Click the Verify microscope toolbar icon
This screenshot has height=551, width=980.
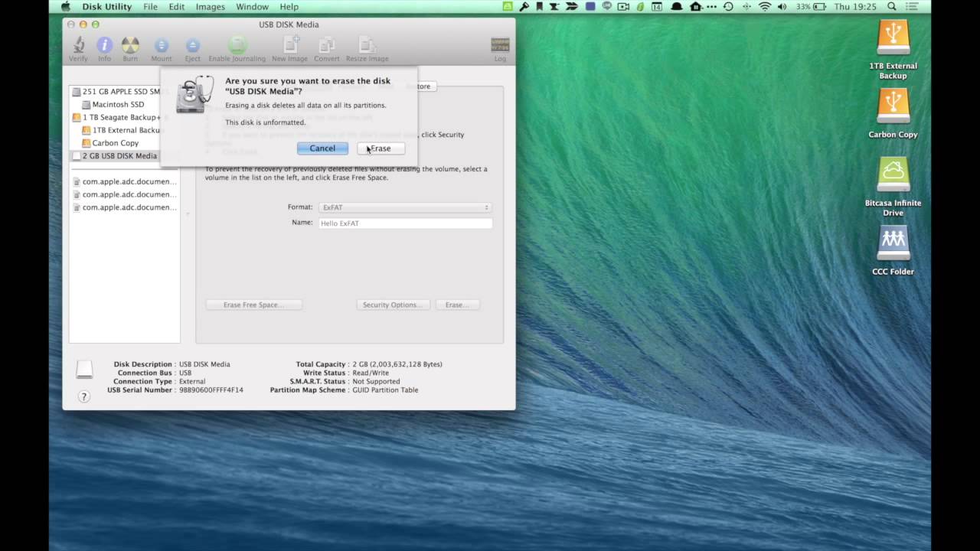tap(78, 45)
